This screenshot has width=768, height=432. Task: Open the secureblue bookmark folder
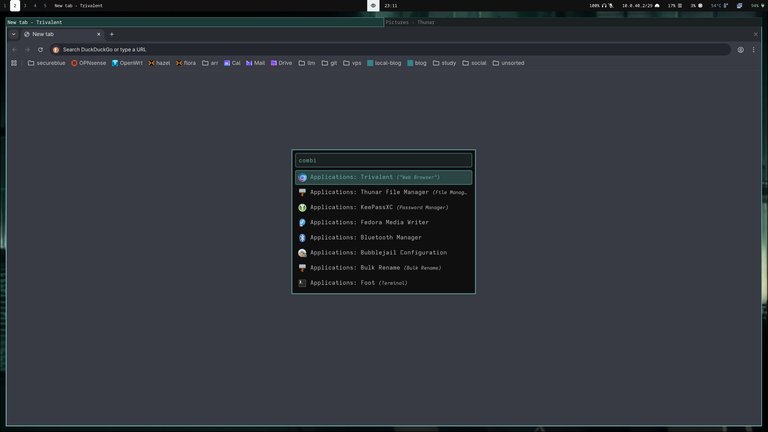coord(47,63)
